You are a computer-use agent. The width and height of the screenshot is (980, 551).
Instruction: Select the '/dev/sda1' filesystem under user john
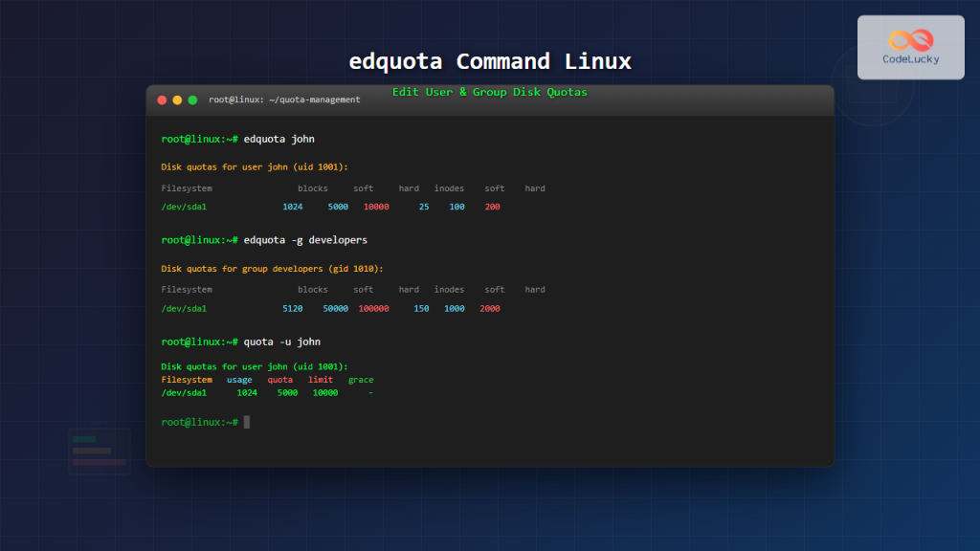183,206
